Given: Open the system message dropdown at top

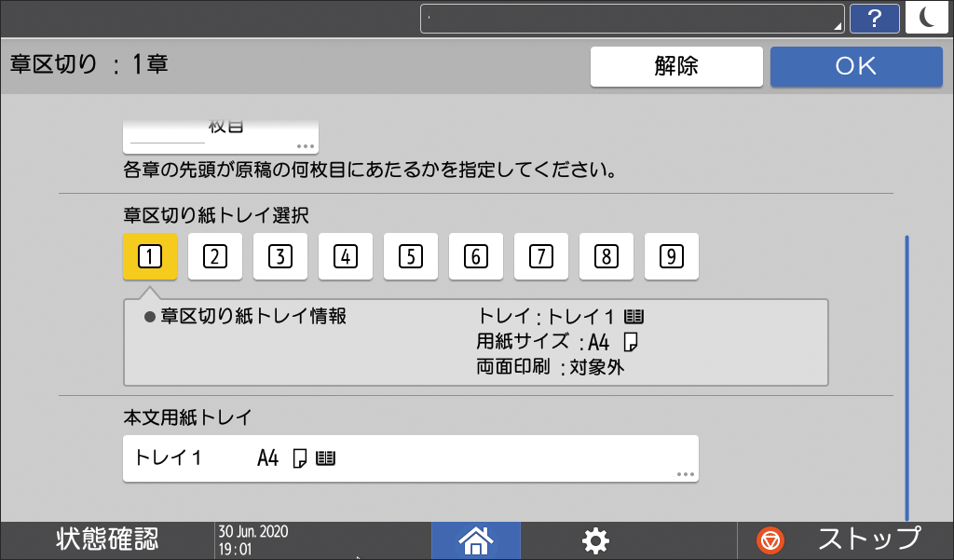Looking at the screenshot, I should point(632,18).
